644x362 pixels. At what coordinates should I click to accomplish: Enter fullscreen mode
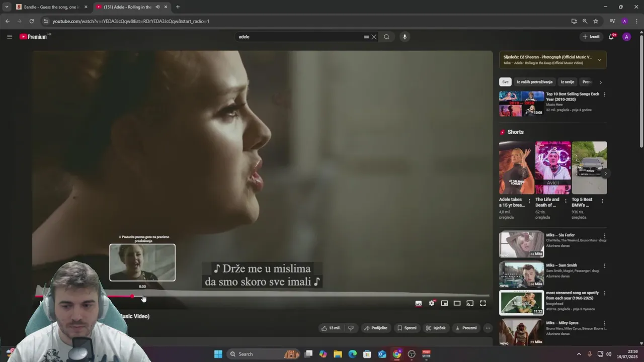(x=483, y=303)
